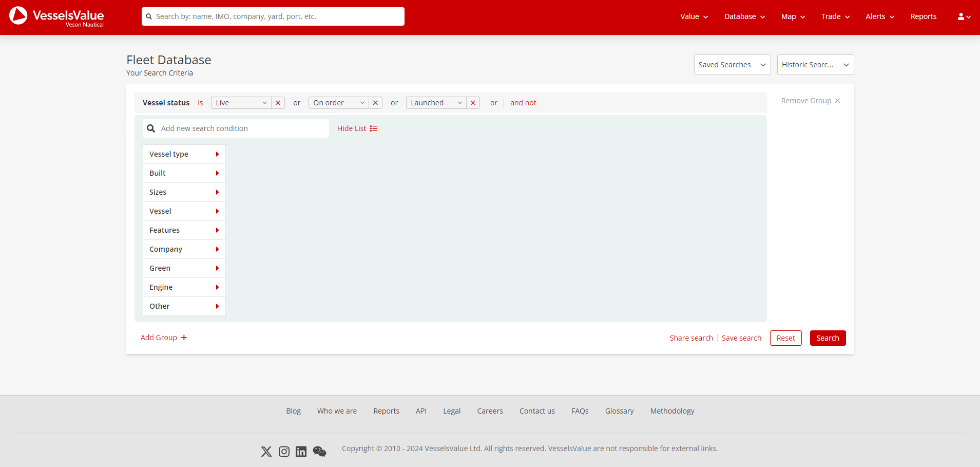The width and height of the screenshot is (980, 467).
Task: Remove the On order status filter
Action: click(x=375, y=103)
